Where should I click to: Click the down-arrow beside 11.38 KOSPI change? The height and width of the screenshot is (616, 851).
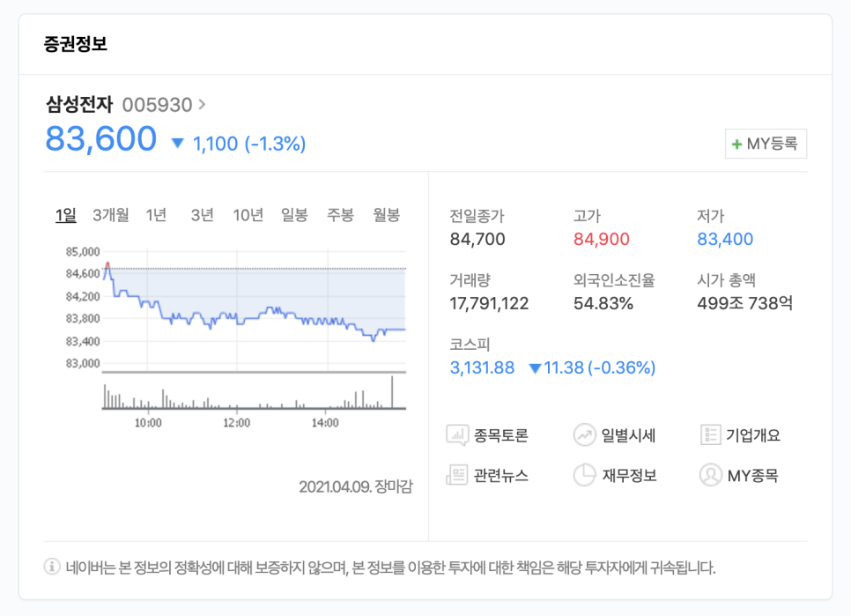[535, 368]
